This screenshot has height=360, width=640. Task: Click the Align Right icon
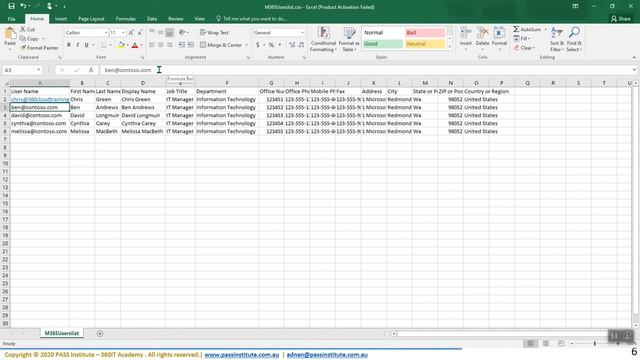(x=170, y=45)
